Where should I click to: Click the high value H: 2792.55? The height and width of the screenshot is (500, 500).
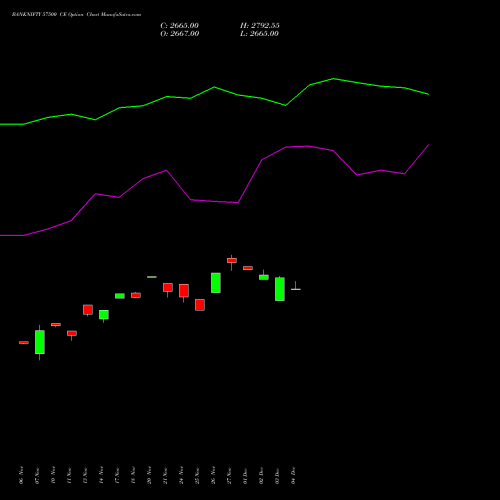pos(260,26)
